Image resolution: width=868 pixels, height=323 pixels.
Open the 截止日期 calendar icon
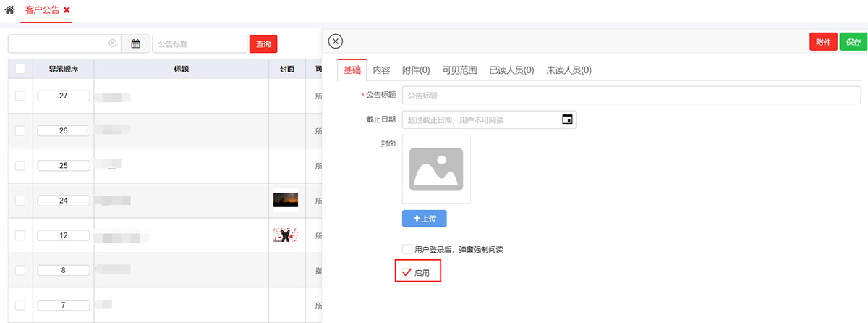(x=567, y=119)
